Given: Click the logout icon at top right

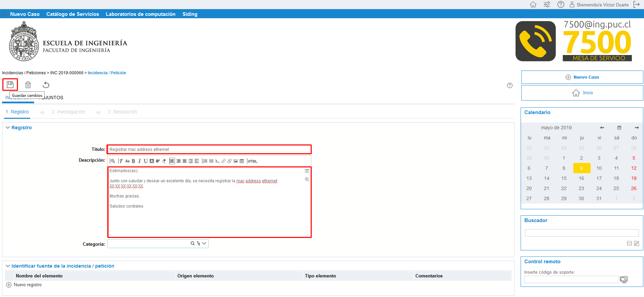Looking at the screenshot, I should pyautogui.click(x=637, y=4).
